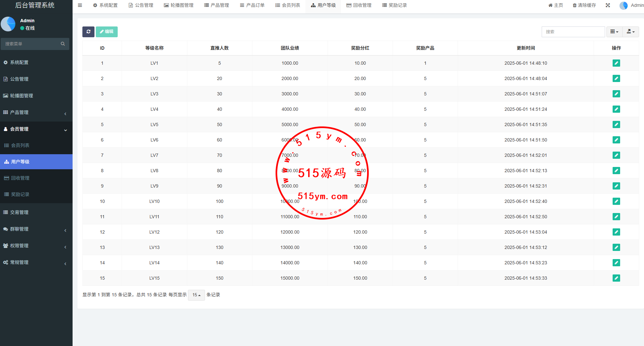644x346 pixels.
Task: Open the column visibility dropdown
Action: click(x=614, y=32)
